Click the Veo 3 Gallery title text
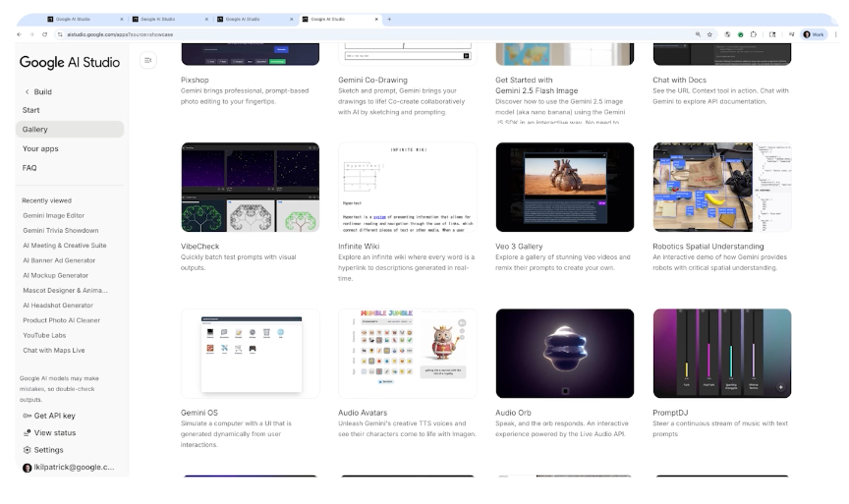849x504 pixels. (519, 247)
